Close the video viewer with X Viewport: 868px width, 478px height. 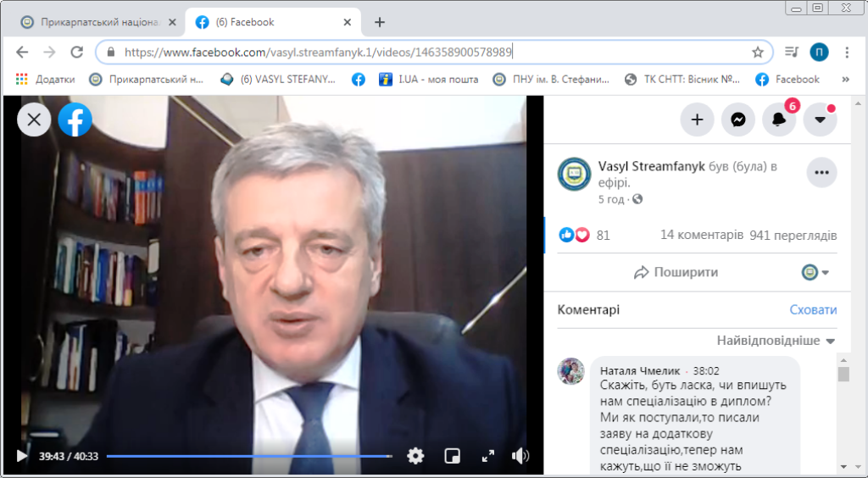tap(34, 119)
